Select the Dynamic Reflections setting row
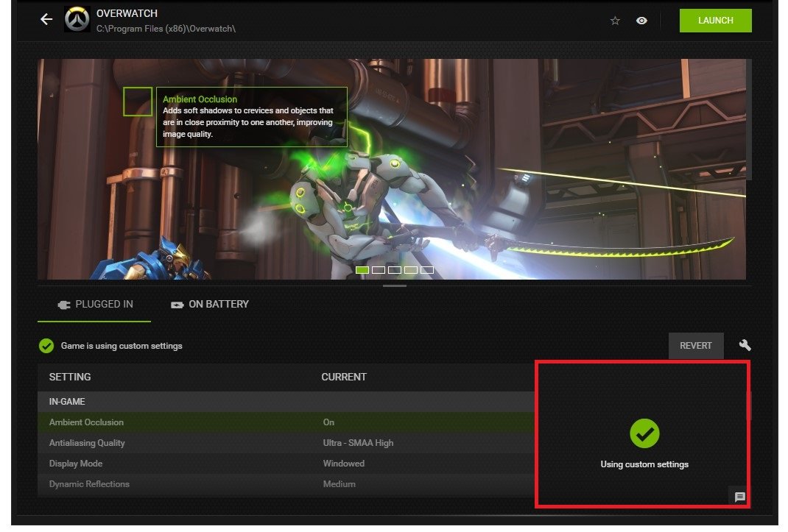 286,484
